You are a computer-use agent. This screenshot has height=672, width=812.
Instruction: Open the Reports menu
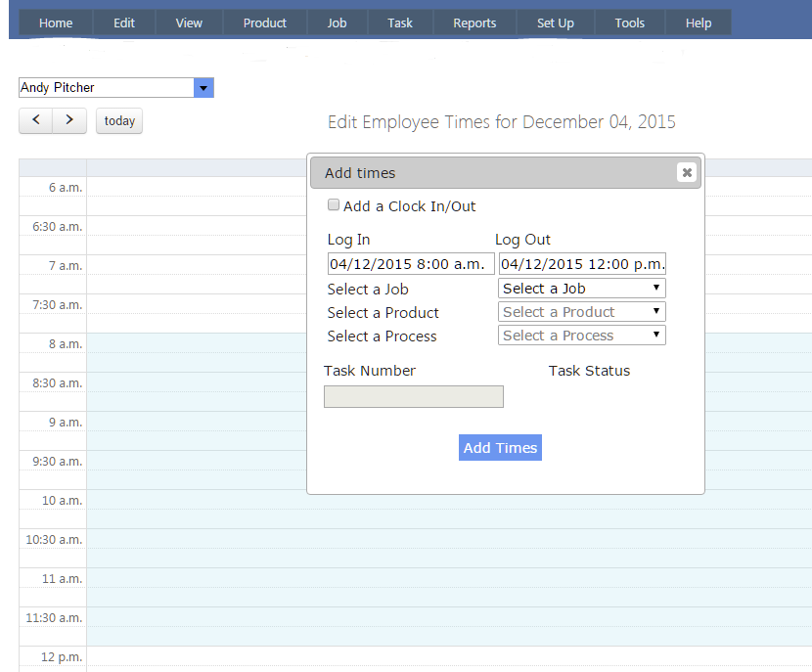click(474, 22)
